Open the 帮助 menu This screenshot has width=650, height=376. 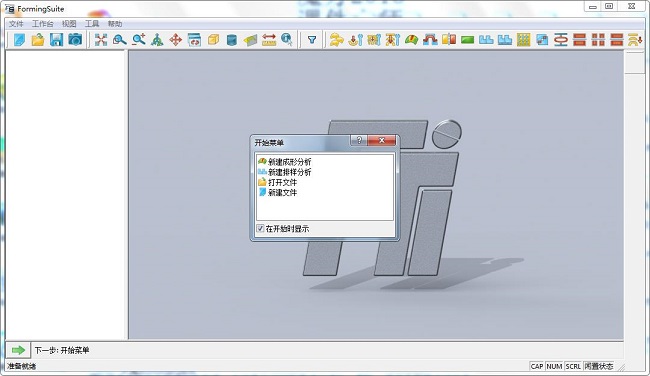pyautogui.click(x=115, y=24)
